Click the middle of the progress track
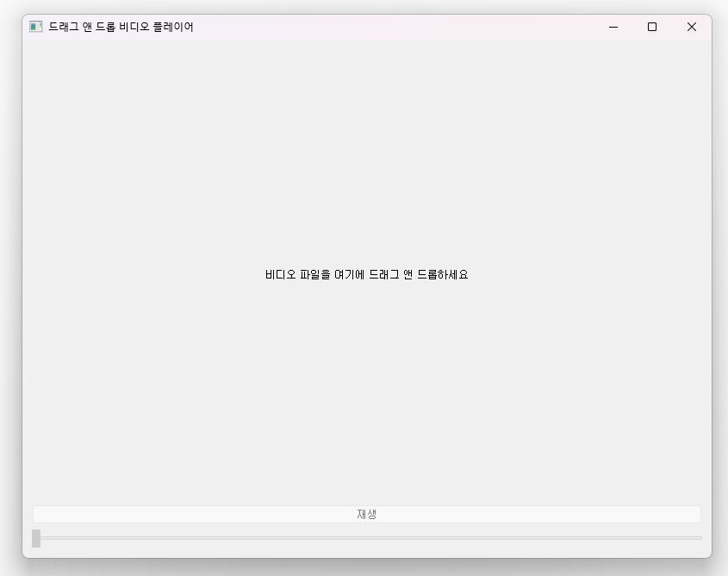Image resolution: width=728 pixels, height=576 pixels. (365, 538)
